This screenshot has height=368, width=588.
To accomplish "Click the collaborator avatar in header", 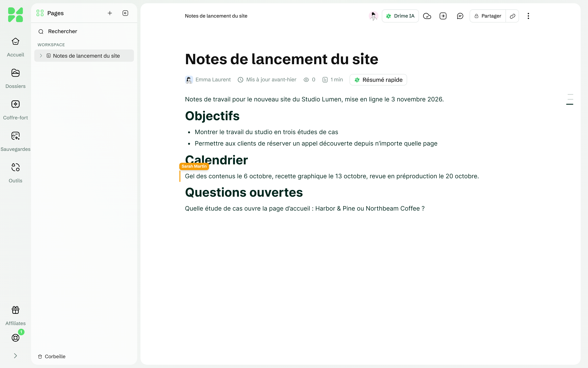I will (373, 16).
